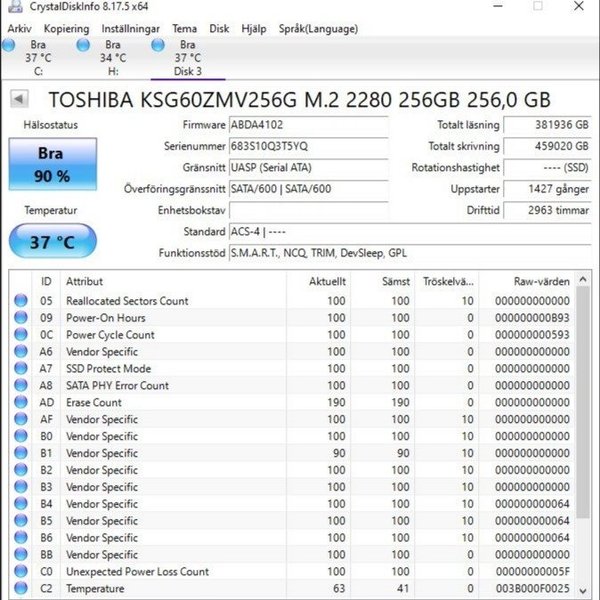Click status icon of the B0 row
Screen dimensions: 600x600
tap(21, 436)
